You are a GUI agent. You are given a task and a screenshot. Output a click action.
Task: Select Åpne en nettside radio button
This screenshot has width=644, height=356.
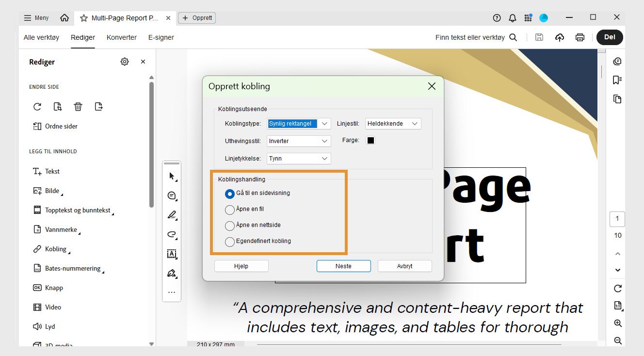[230, 226]
